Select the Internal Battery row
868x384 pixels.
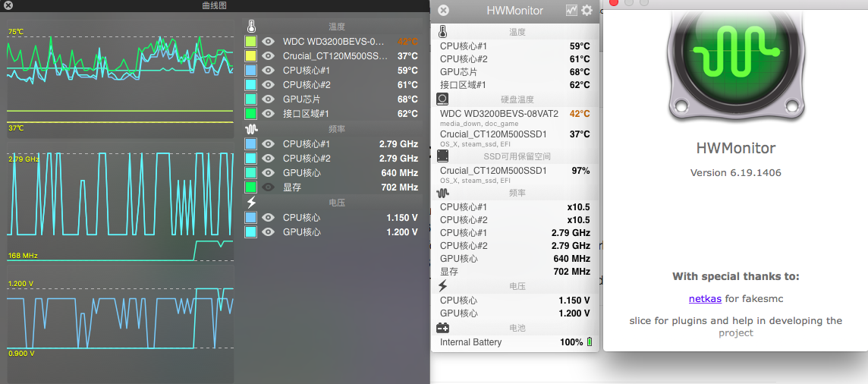click(x=515, y=342)
